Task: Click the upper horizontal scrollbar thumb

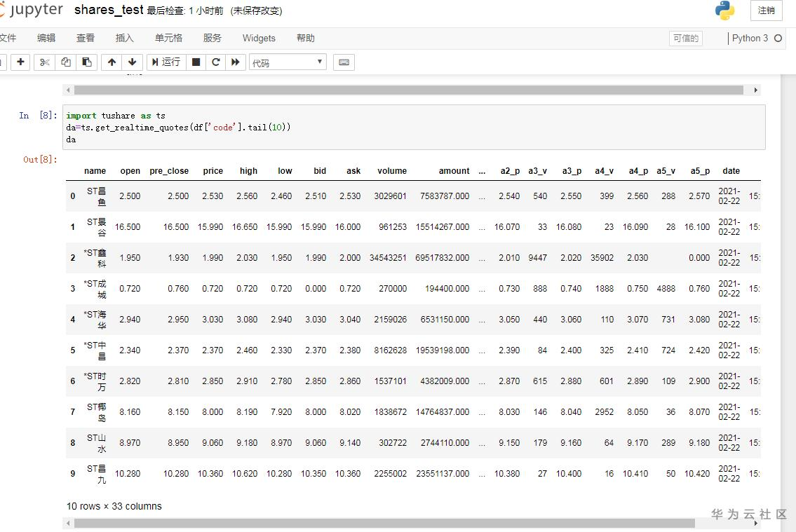Action: pos(409,90)
